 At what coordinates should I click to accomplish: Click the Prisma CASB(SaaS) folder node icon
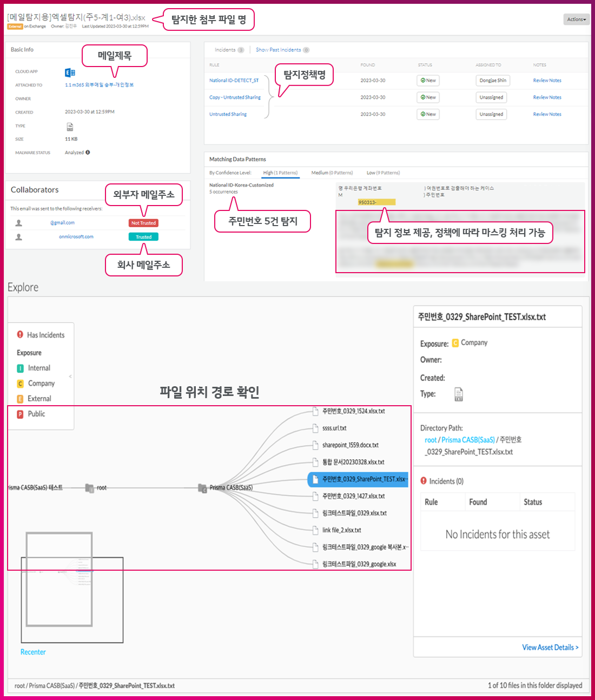(203, 488)
